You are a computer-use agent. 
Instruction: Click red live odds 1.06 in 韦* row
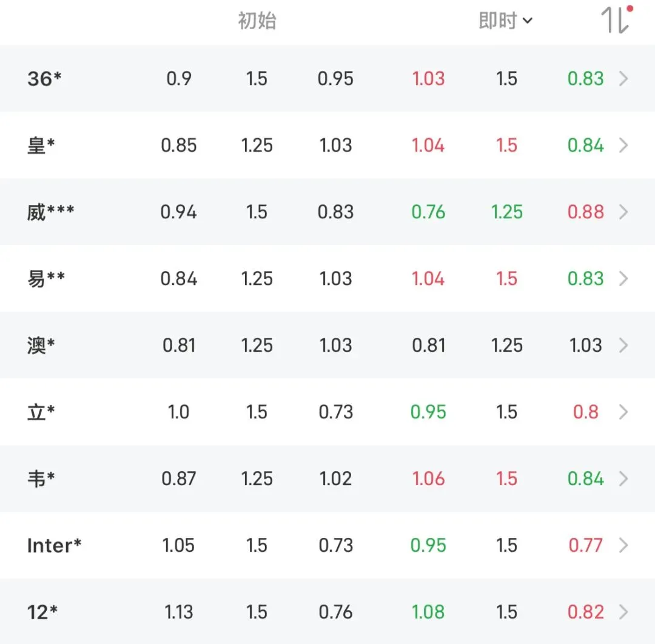point(428,478)
